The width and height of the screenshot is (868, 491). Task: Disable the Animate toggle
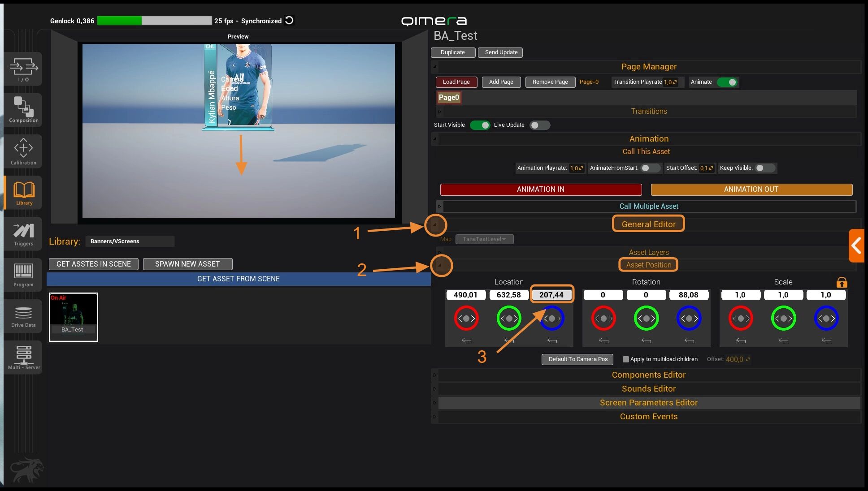point(727,82)
